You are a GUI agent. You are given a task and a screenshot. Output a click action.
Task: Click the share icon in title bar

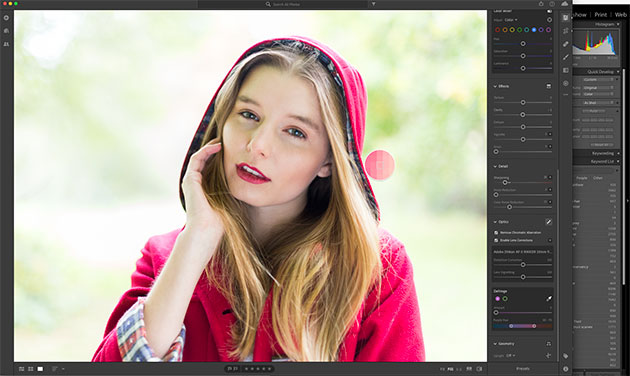coord(541,4)
